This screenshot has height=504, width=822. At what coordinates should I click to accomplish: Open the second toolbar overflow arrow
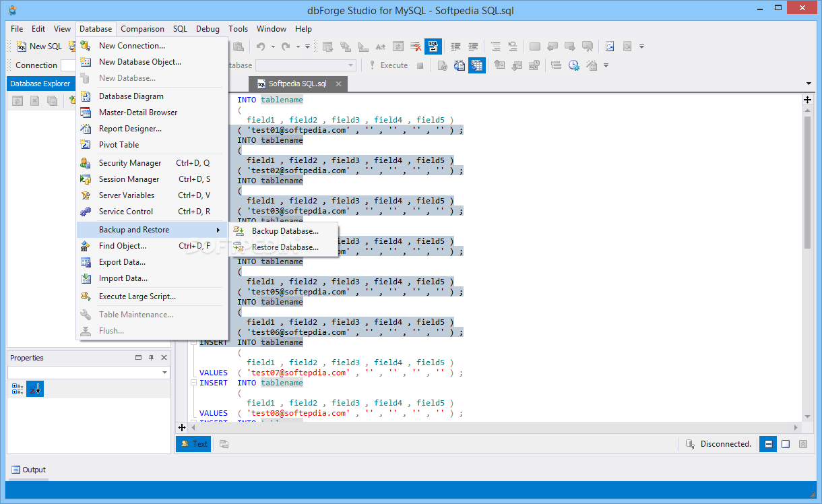pos(606,65)
